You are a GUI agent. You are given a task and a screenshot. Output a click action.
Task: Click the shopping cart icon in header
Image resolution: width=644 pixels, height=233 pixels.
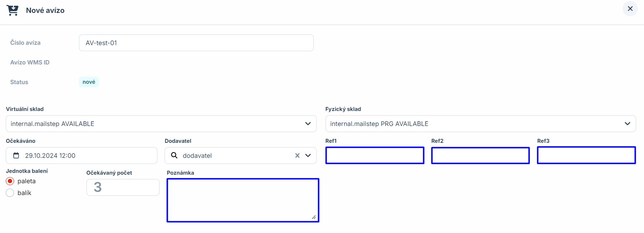coord(13,10)
